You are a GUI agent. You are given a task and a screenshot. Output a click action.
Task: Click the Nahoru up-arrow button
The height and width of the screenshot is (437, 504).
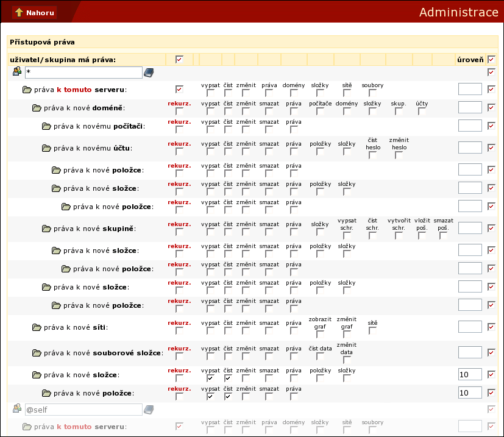click(34, 12)
